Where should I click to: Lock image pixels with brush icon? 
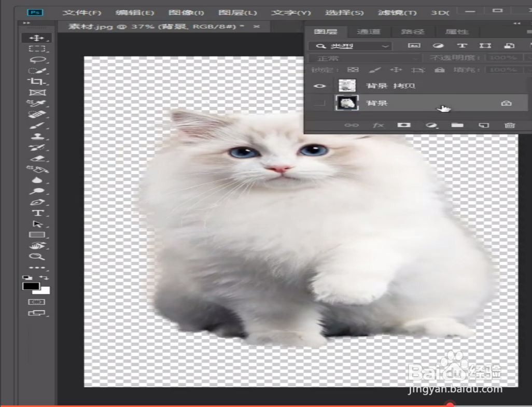click(374, 69)
